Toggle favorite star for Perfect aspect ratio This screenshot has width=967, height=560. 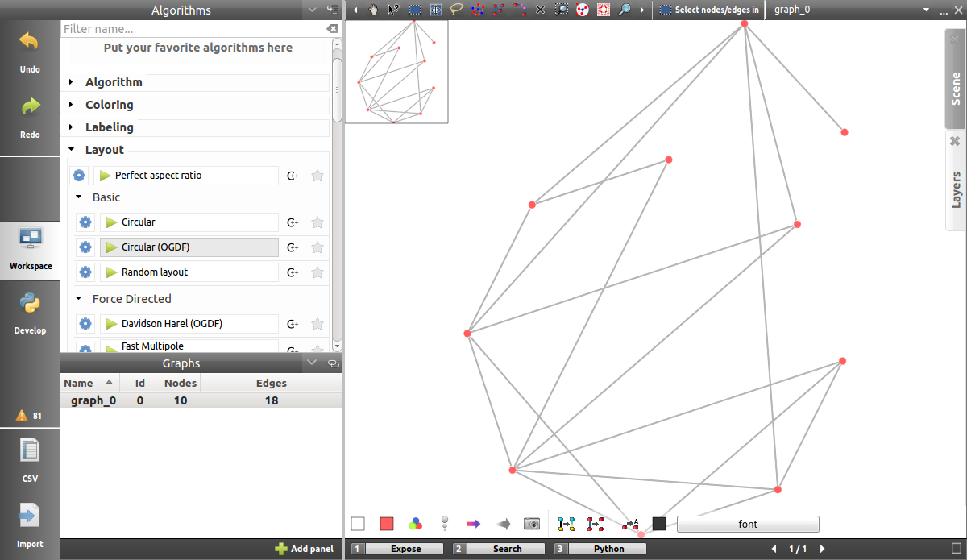click(x=317, y=176)
